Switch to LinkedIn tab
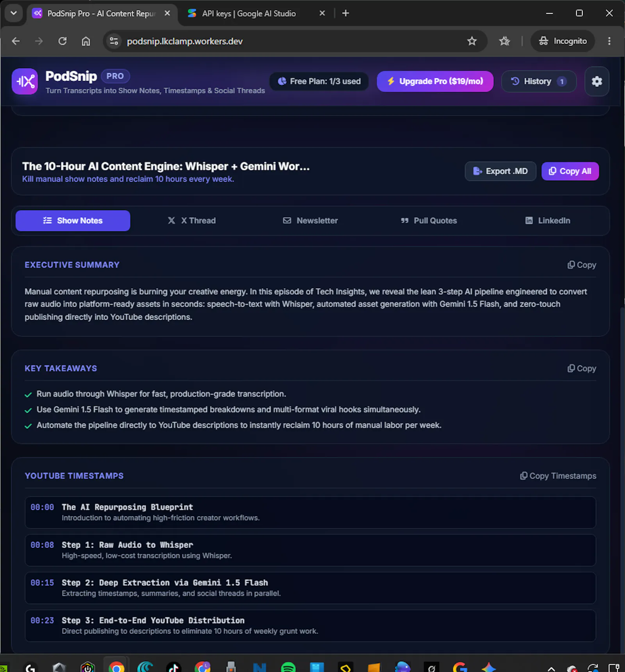Viewport: 625px width, 672px height. (x=548, y=221)
